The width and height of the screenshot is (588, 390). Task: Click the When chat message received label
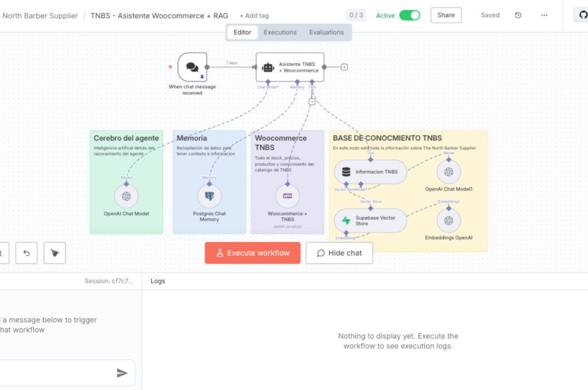192,89
